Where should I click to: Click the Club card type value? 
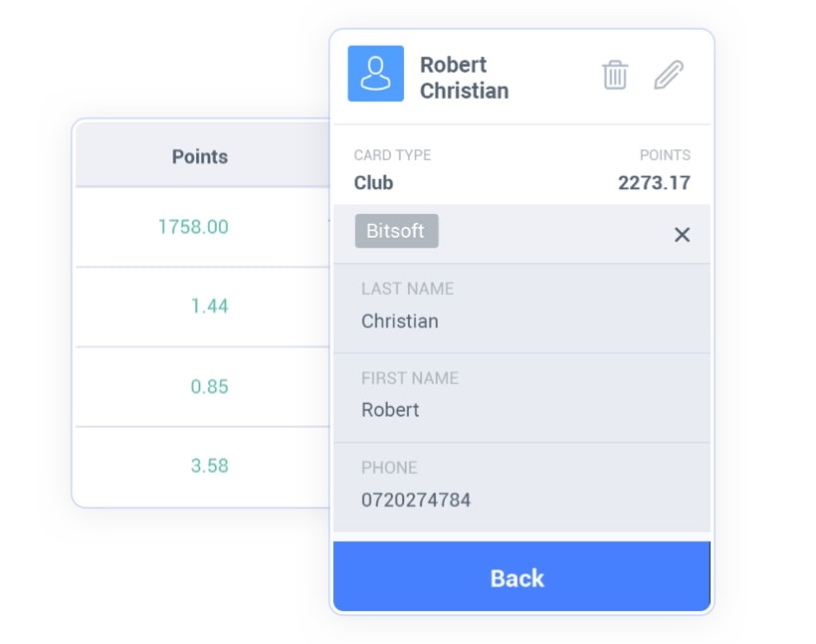click(x=373, y=183)
